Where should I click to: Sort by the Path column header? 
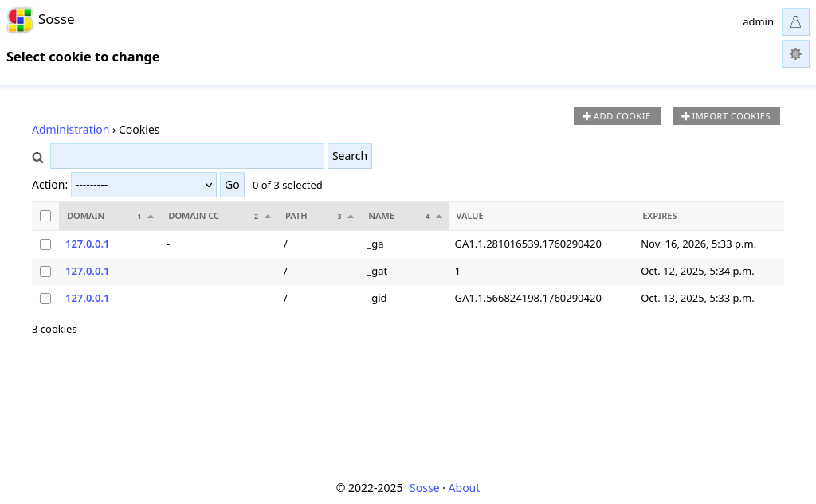(x=296, y=216)
